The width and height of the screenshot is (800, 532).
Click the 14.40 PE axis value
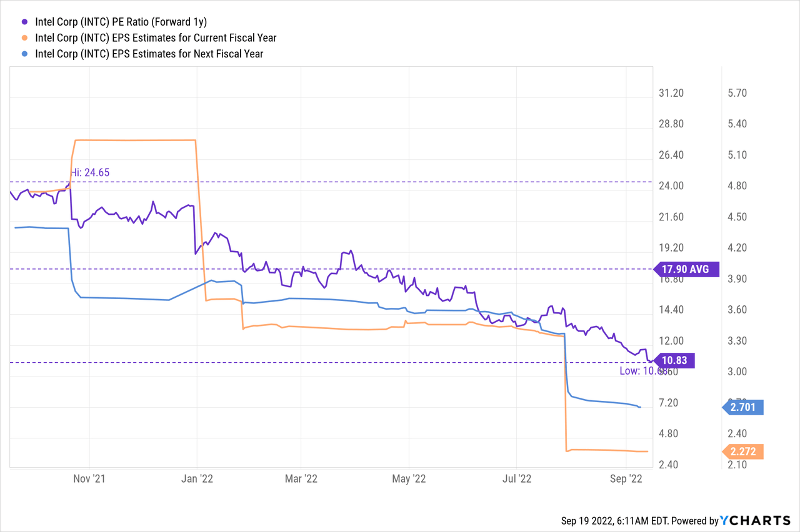coord(672,310)
